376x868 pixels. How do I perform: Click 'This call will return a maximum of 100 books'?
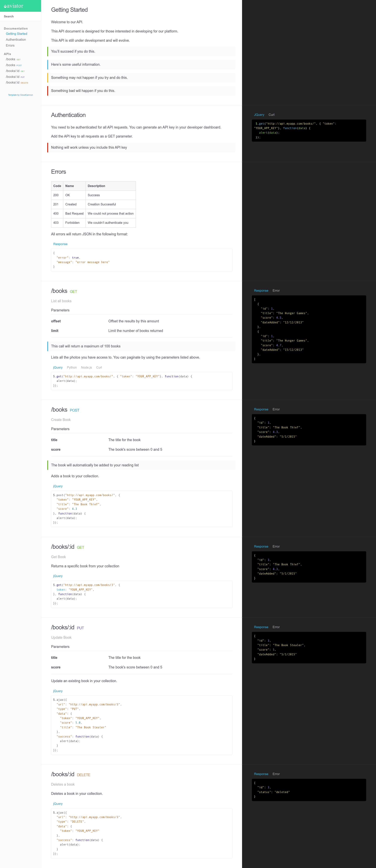point(141,346)
